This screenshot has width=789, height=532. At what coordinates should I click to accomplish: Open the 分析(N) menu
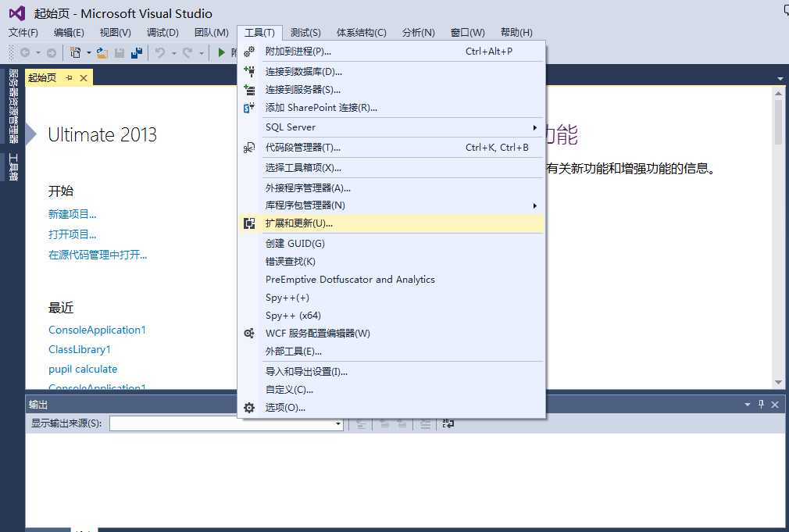pyautogui.click(x=418, y=33)
